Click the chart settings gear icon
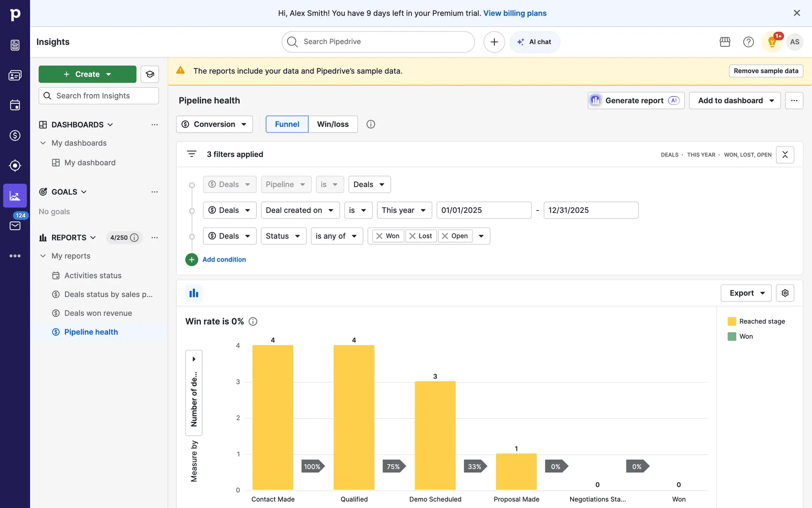Viewport: 812px width, 508px height. click(x=785, y=293)
